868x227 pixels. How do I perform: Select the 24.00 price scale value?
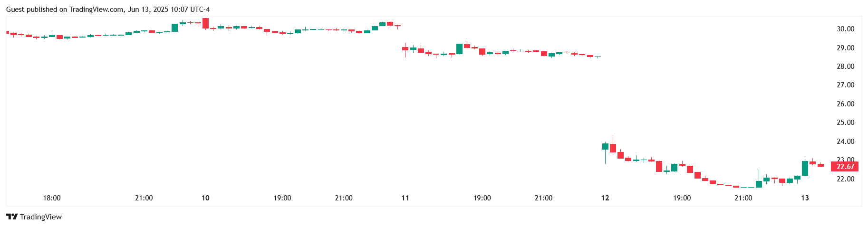pos(845,142)
